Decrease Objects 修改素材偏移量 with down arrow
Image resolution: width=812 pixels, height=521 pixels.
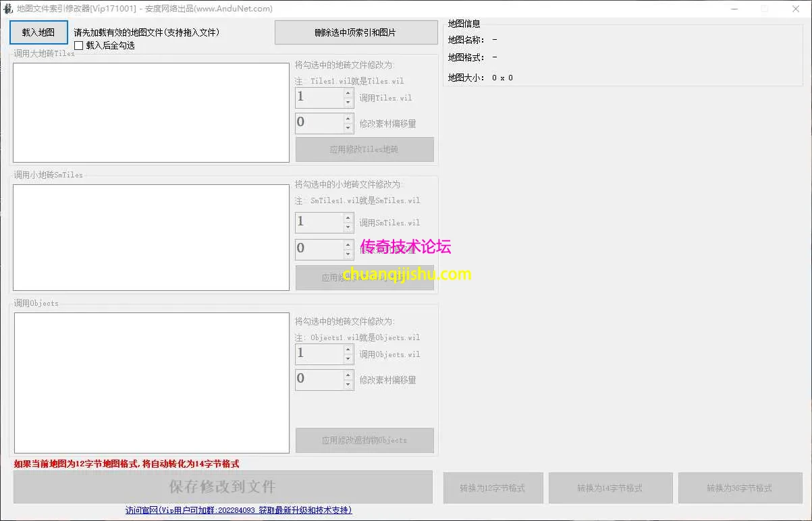348,385
